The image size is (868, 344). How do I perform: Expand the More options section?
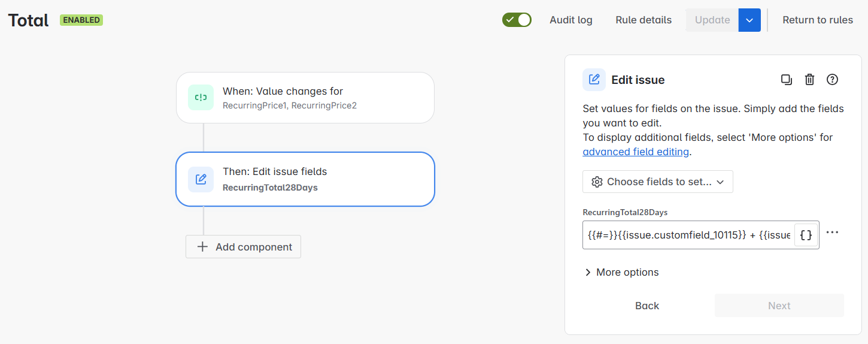coord(621,272)
